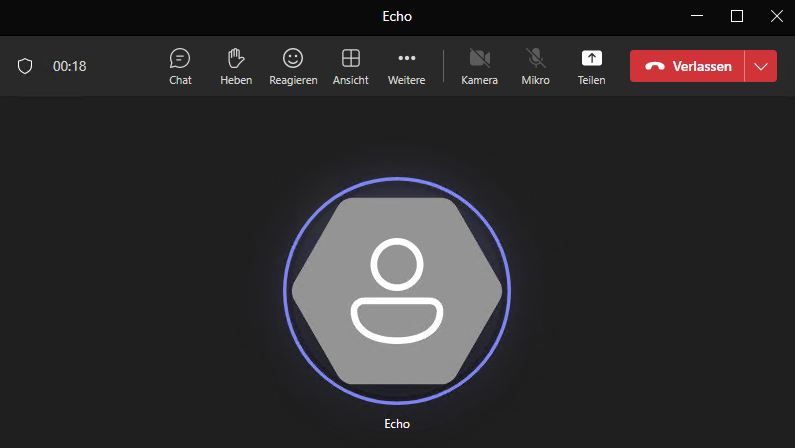Expand the Weitere more-options menu
The width and height of the screenshot is (795, 448).
(406, 66)
